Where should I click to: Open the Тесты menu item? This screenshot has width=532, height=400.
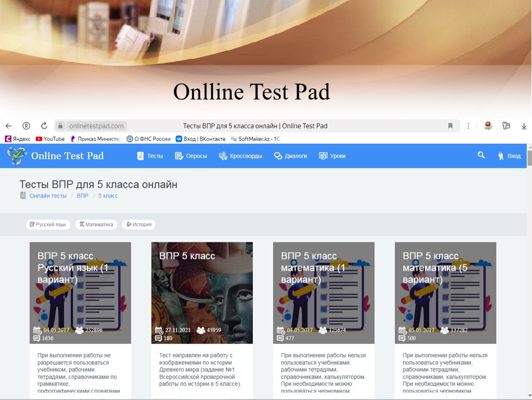(x=150, y=156)
